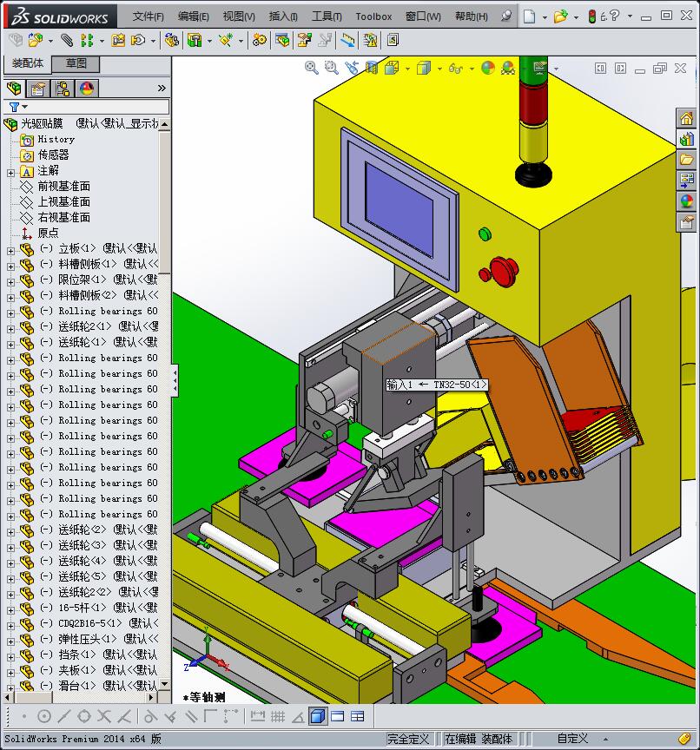Open View Orientation dropdown arrow
The height and width of the screenshot is (750, 700).
[407, 69]
